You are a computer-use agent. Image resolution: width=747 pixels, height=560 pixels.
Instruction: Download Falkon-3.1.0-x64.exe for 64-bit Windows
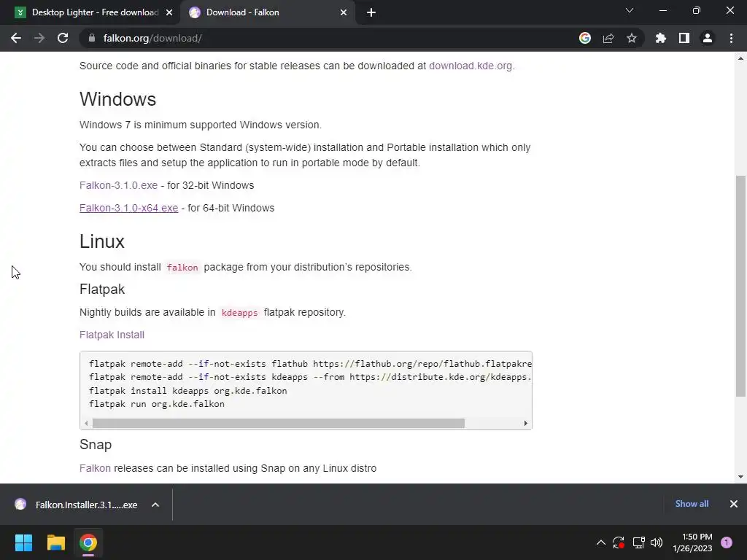tap(128, 208)
